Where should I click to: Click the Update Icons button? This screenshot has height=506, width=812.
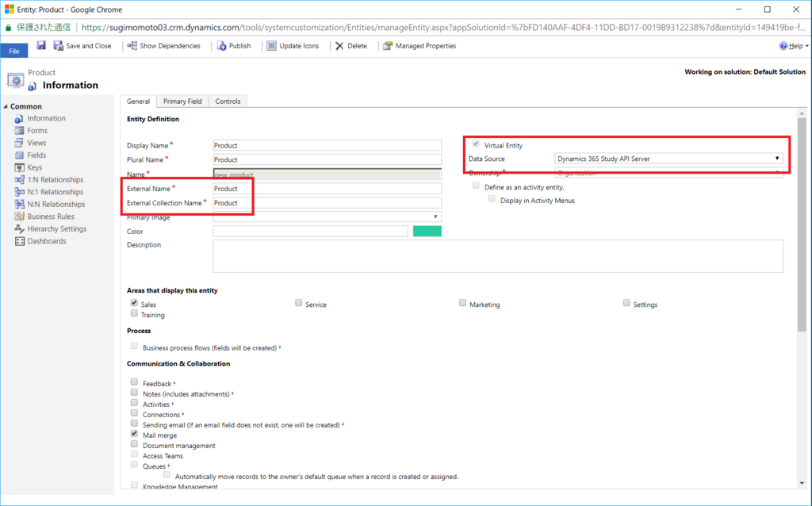(293, 46)
